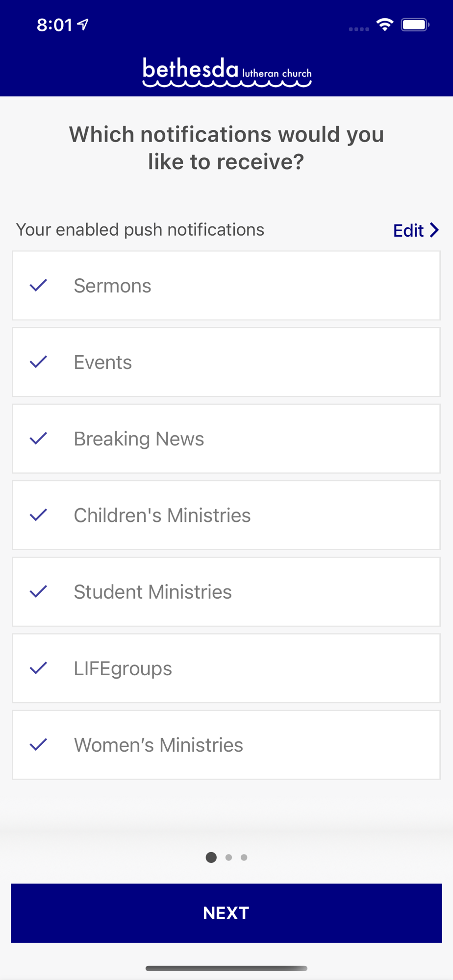Open Edit via the chevron arrow
The image size is (453, 980).
point(434,230)
